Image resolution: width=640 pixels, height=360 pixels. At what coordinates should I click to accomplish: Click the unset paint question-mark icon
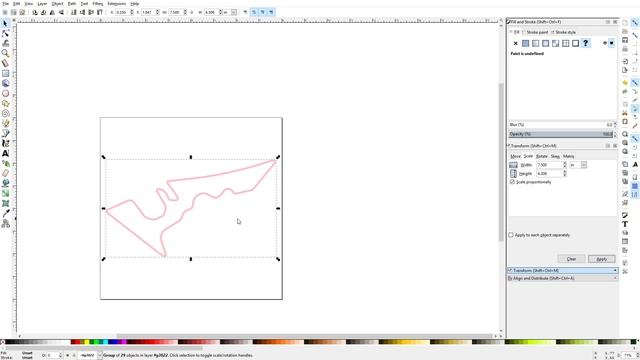(x=585, y=43)
